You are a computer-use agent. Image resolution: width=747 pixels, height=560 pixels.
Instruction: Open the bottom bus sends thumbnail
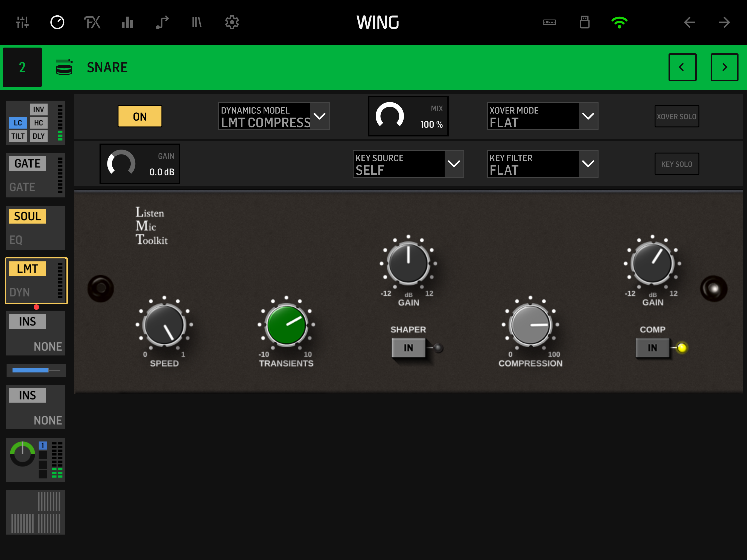pos(36,513)
